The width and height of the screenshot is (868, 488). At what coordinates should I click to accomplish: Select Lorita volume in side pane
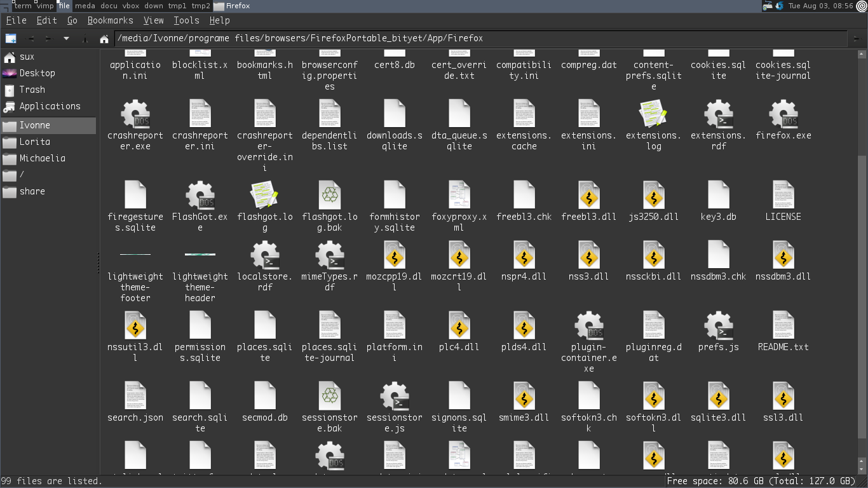48,142
